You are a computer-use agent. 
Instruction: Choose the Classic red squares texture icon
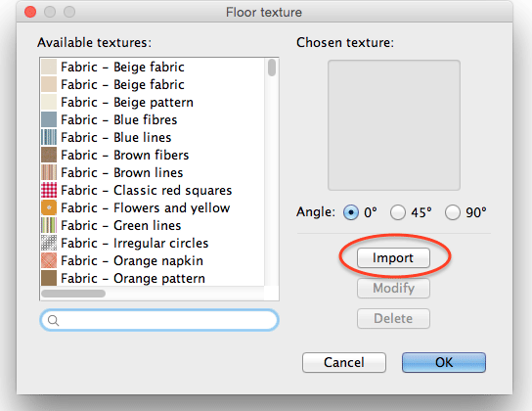pos(49,190)
